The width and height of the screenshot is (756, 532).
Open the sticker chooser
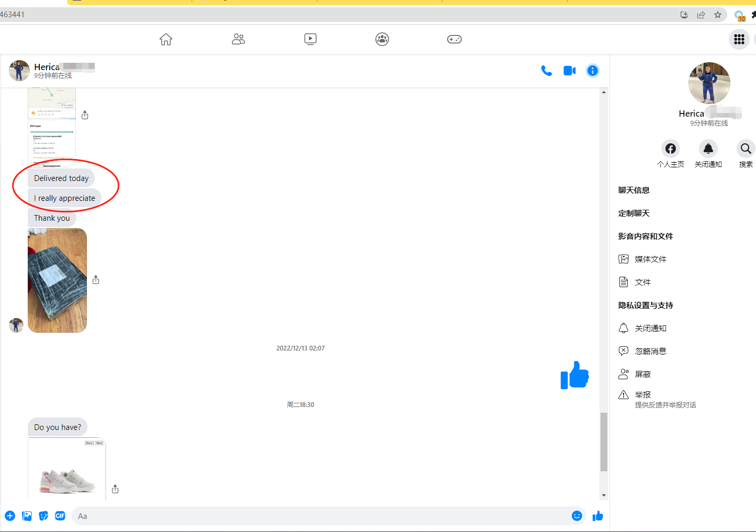(43, 516)
